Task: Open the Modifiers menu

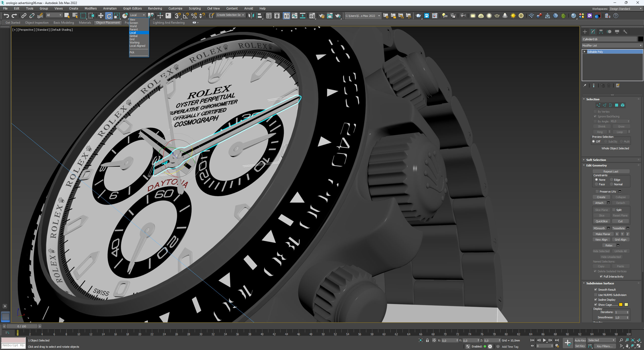Action: point(91,9)
